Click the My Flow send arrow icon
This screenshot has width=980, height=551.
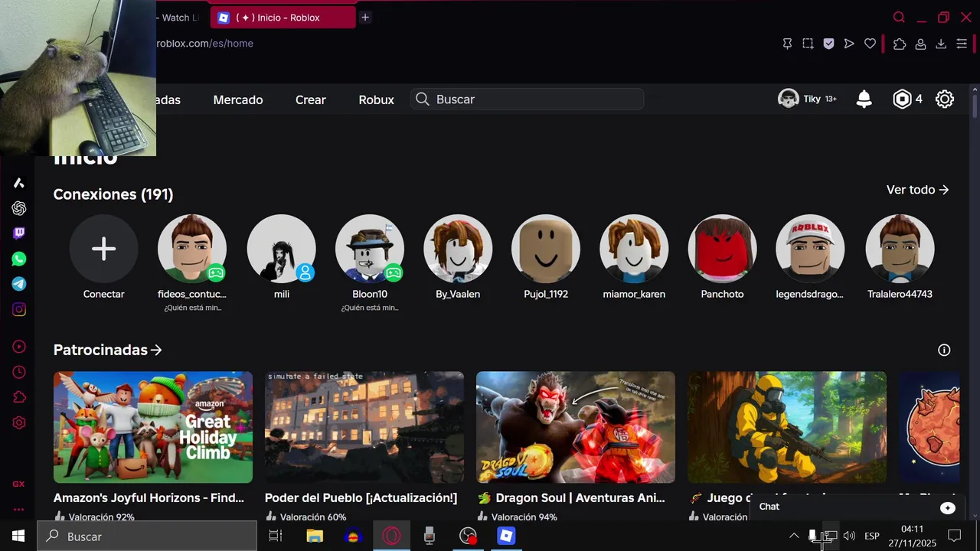pyautogui.click(x=849, y=44)
